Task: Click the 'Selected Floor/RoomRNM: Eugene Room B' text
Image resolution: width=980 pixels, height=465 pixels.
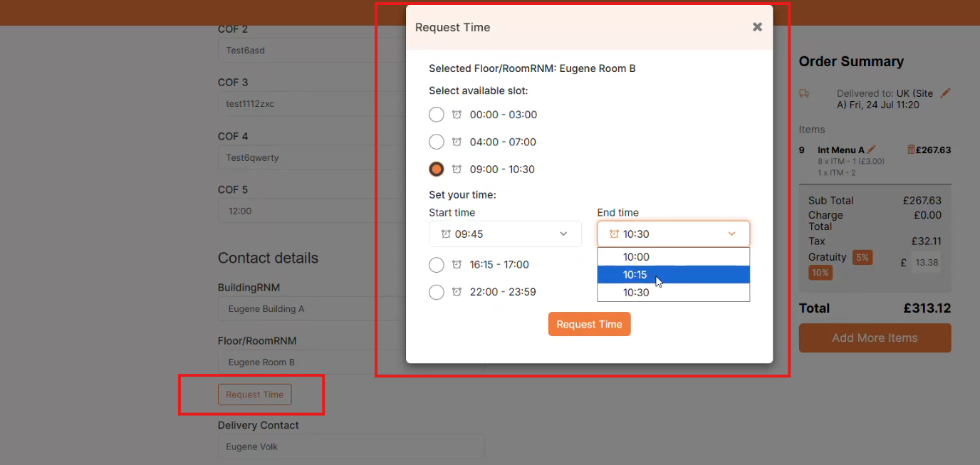Action: tap(532, 68)
